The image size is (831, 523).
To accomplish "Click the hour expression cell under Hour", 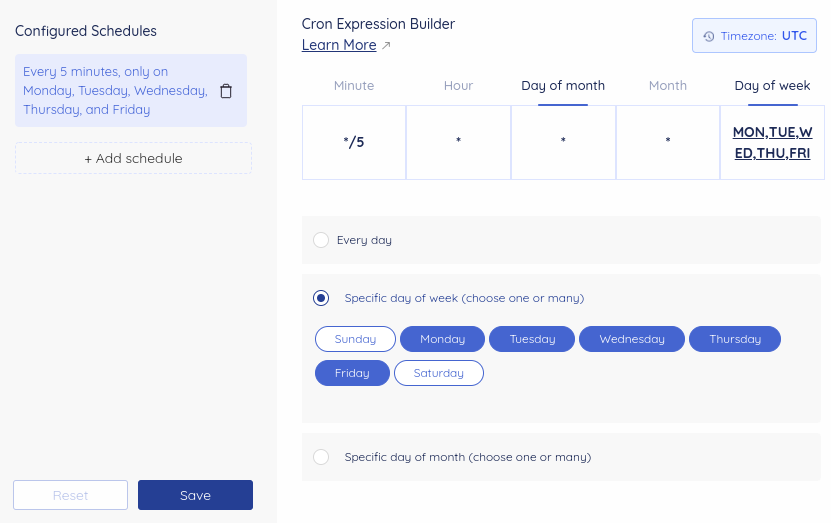I will click(x=458, y=143).
